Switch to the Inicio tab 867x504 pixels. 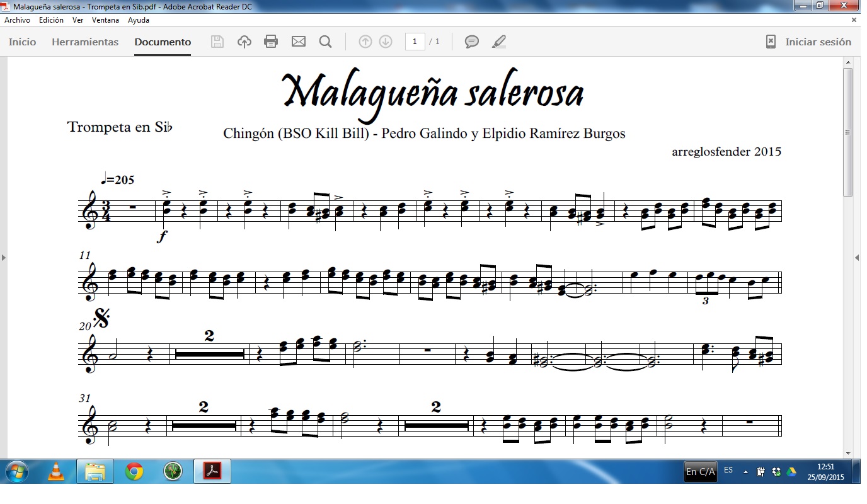click(23, 42)
